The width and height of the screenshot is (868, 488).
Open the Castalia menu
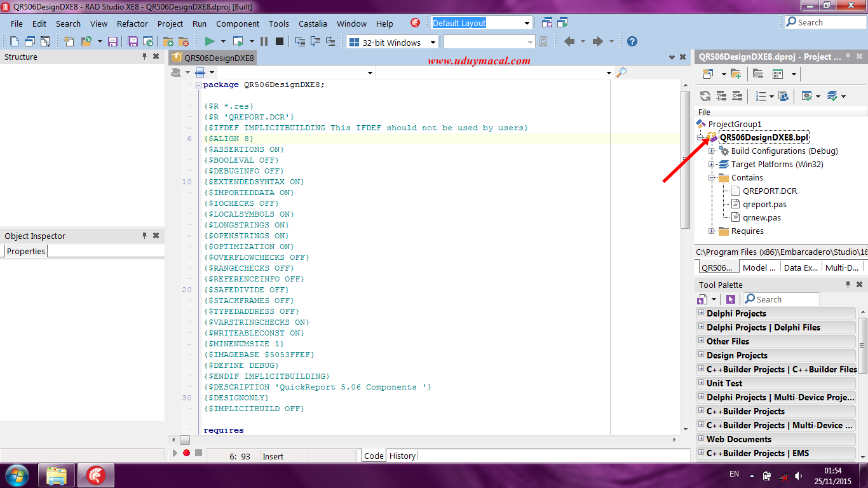[x=313, y=24]
